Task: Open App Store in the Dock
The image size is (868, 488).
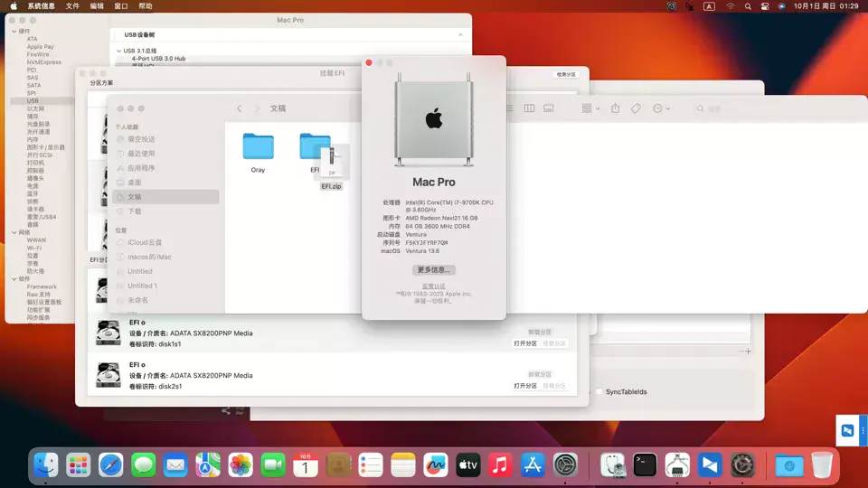Action: pyautogui.click(x=533, y=465)
